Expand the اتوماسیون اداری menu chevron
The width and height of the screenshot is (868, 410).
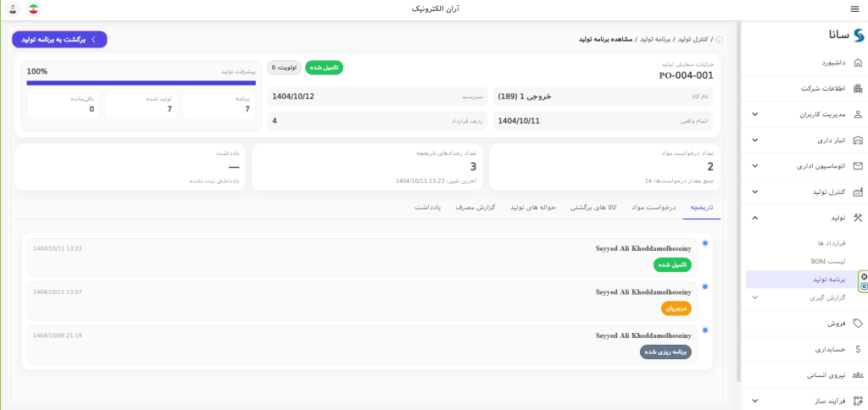755,166
